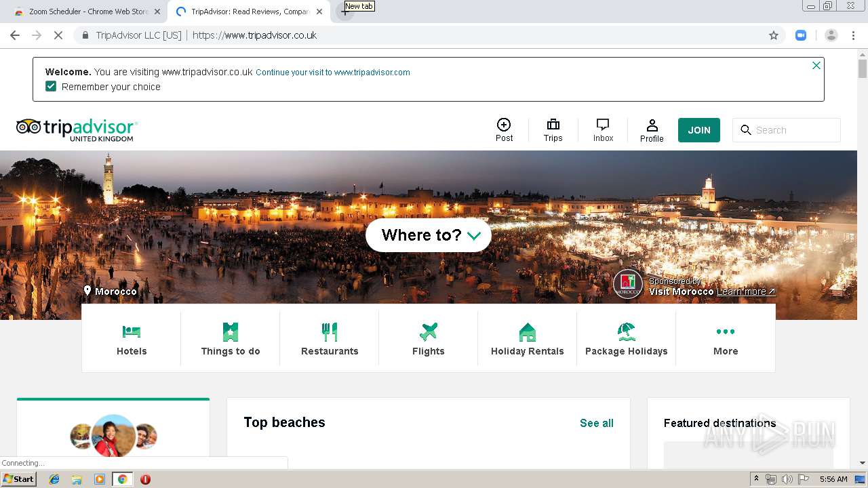The width and height of the screenshot is (868, 488).
Task: Click the JOIN button
Action: click(699, 130)
